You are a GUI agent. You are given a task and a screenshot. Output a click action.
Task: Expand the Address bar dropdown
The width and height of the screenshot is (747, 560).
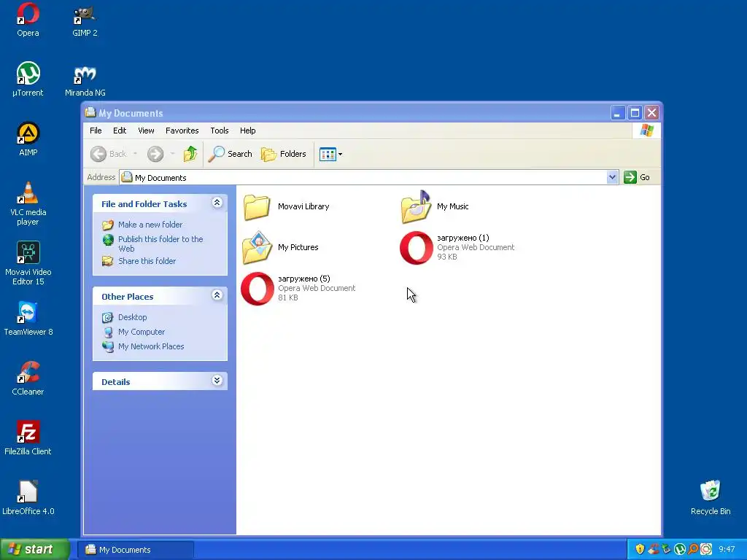(x=612, y=177)
